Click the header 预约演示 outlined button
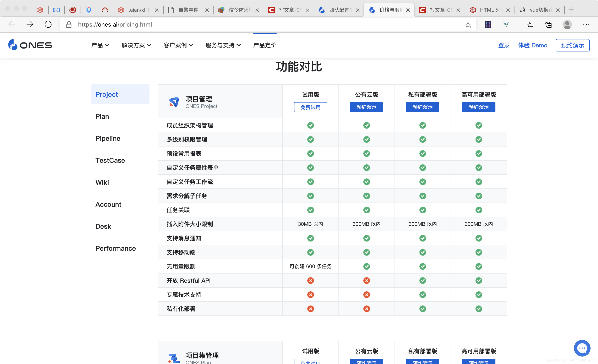The height and width of the screenshot is (364, 598). point(572,45)
